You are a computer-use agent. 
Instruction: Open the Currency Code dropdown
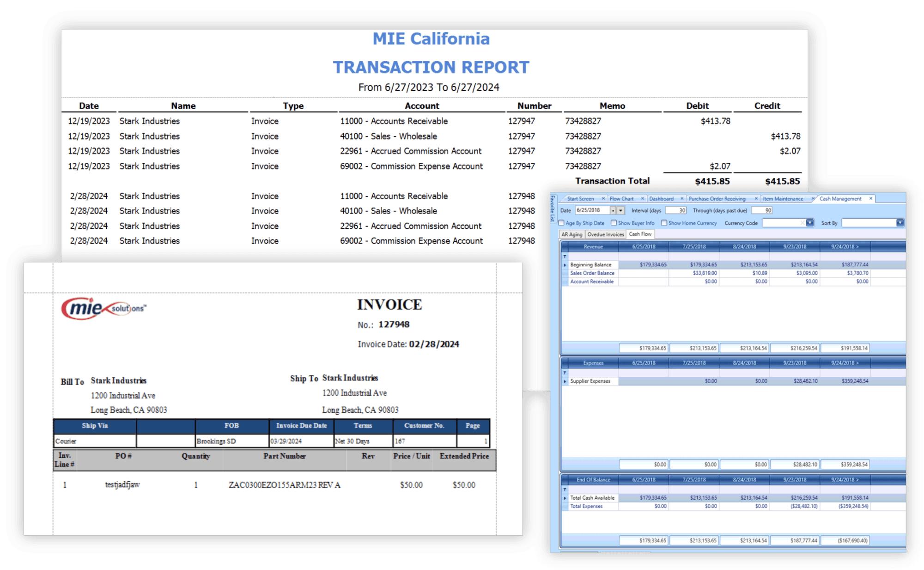coord(810,223)
